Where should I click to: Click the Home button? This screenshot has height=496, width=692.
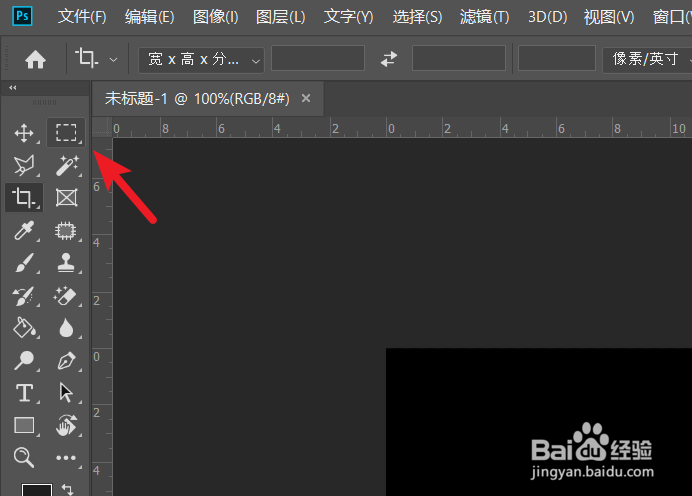click(35, 59)
